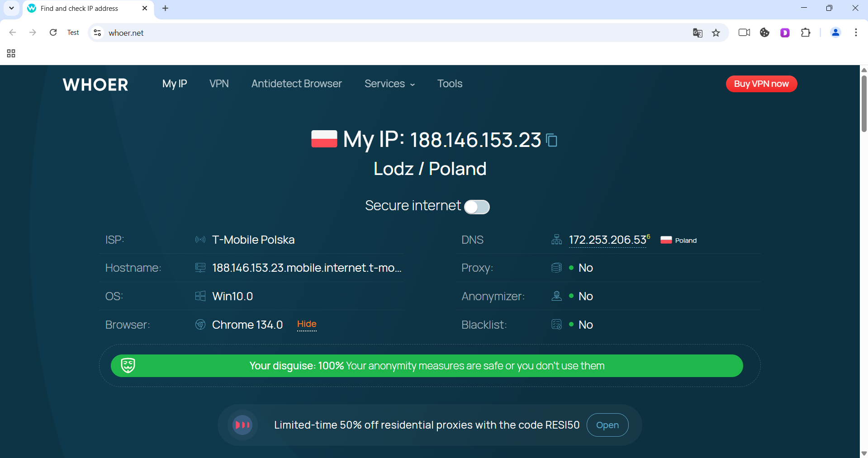Expand the Services dropdown menu
This screenshot has height=458, width=868.
(389, 84)
